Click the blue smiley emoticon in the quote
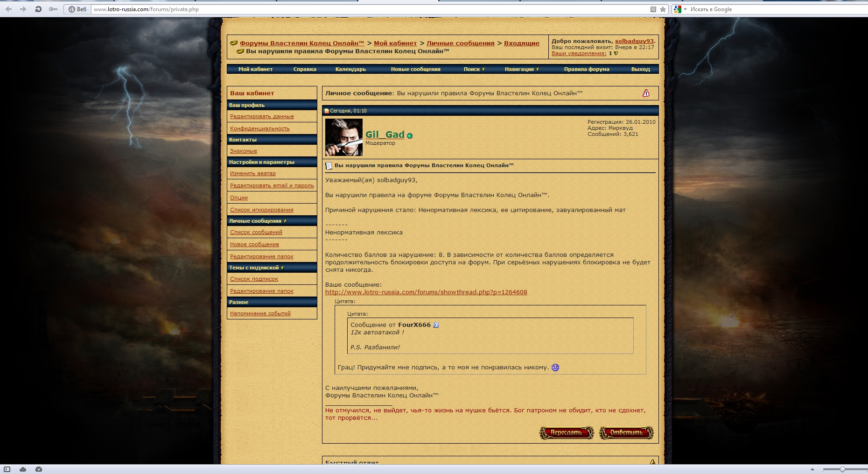Image resolution: width=868 pixels, height=474 pixels. coord(555,368)
